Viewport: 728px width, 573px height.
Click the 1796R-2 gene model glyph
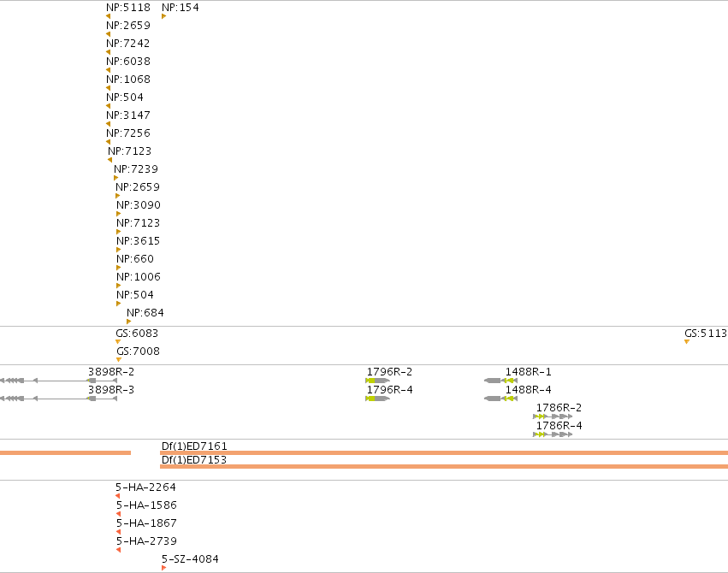click(377, 381)
